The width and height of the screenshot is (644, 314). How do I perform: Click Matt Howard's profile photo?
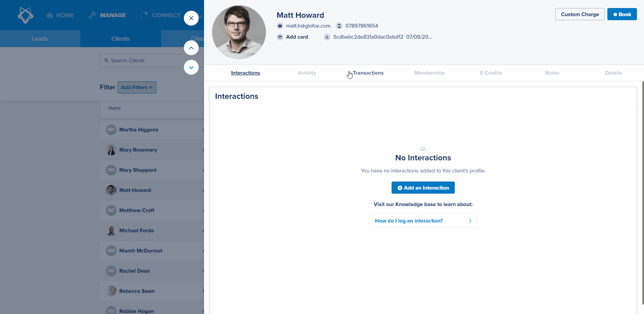point(239,32)
